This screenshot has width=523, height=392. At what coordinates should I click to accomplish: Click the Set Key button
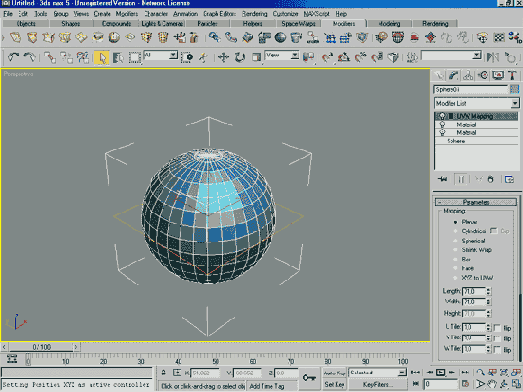pos(334,385)
